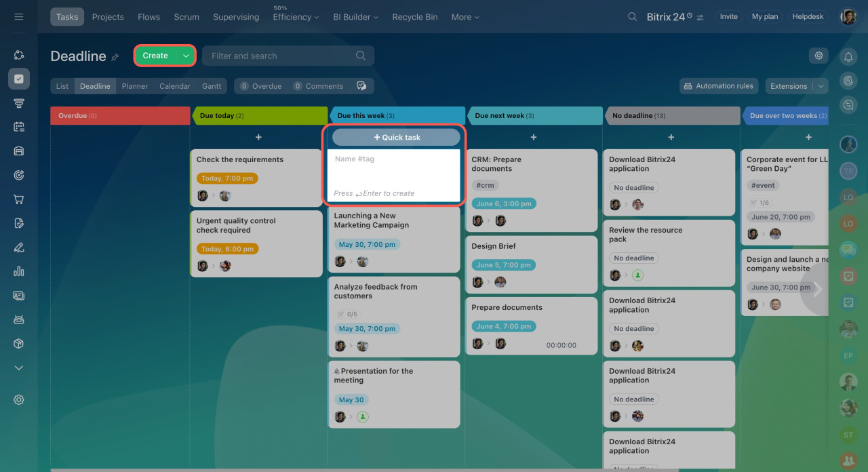Expand more items with sidebar down chevron

click(19, 368)
